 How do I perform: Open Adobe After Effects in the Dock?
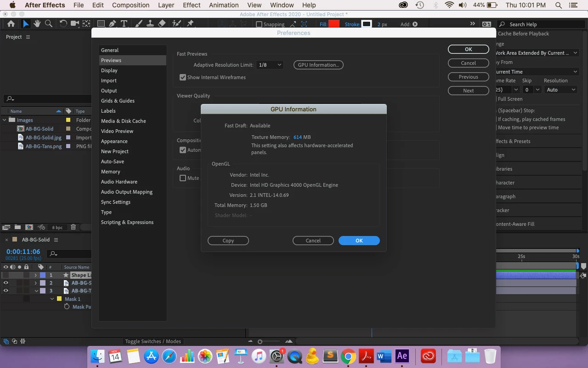coord(402,356)
